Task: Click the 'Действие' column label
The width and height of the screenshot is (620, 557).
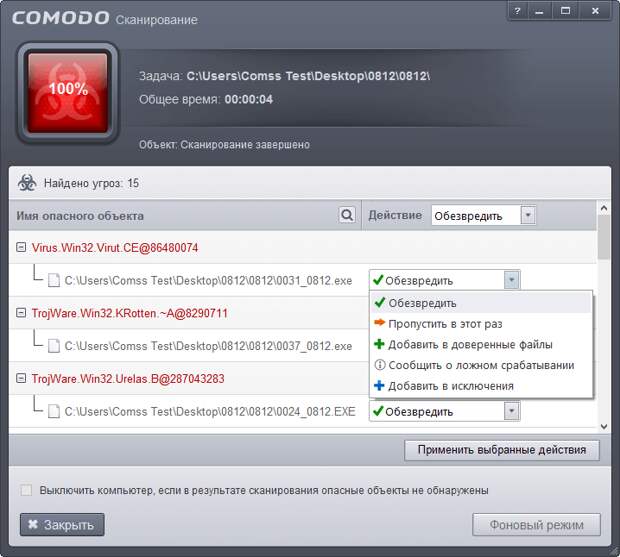Action: (395, 215)
